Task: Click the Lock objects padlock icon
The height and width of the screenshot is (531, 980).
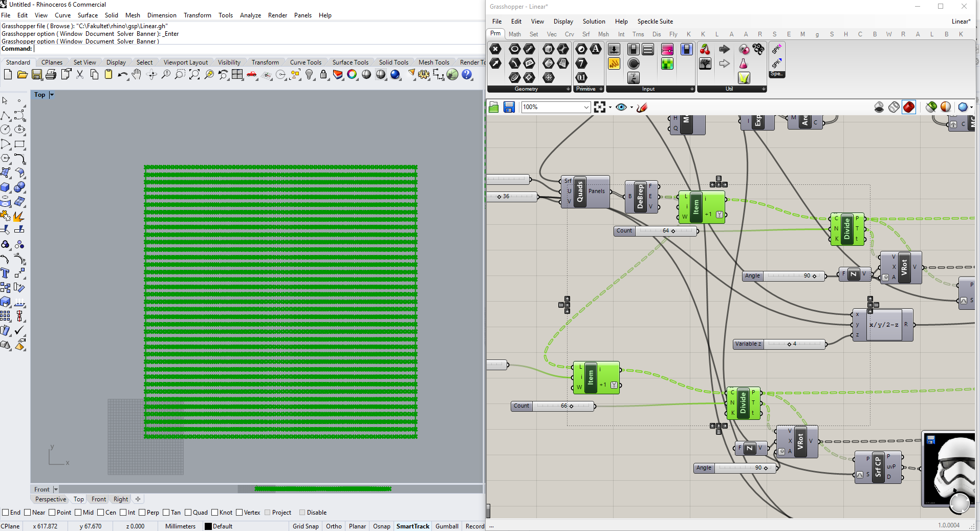Action: pos(323,75)
